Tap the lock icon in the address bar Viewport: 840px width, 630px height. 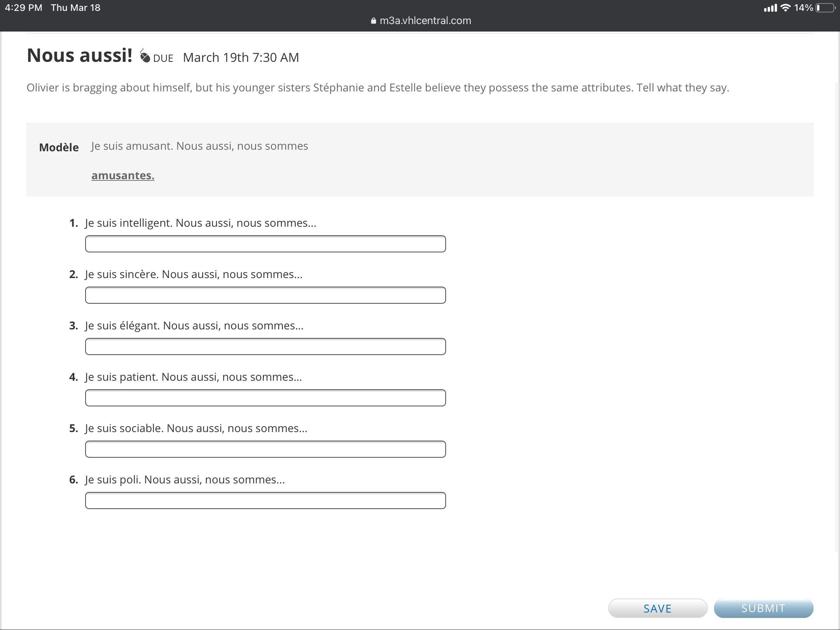(373, 21)
